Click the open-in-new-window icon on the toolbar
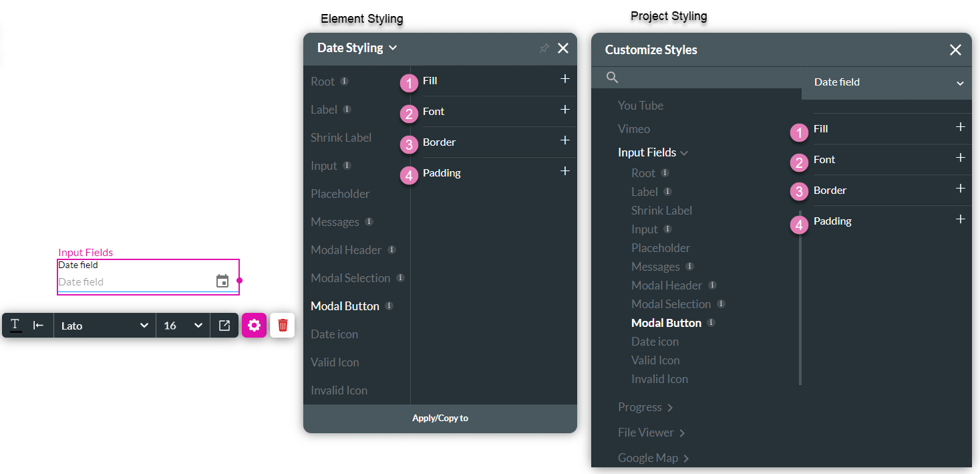Viewport: 980px width, 474px height. (224, 325)
